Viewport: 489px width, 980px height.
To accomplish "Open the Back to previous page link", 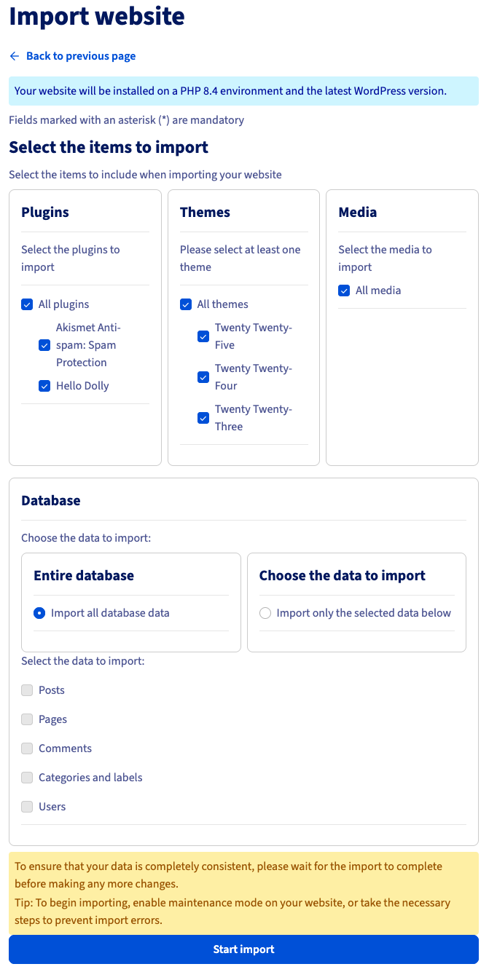I will 81,56.
